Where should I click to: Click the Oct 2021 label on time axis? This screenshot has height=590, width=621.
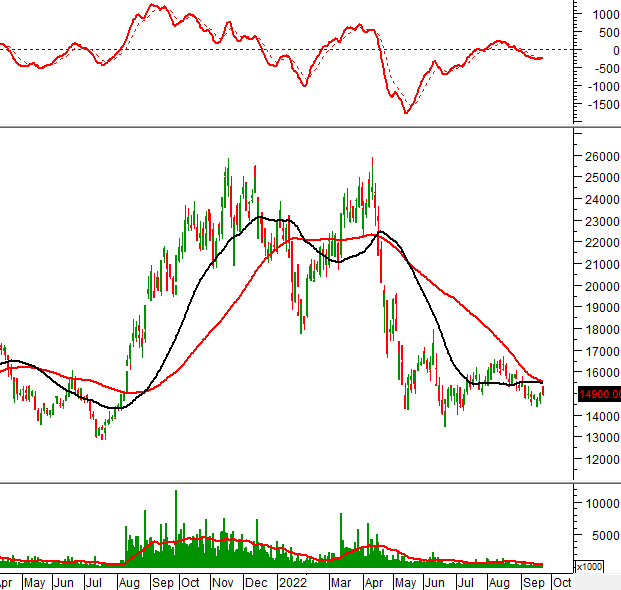coord(190,582)
